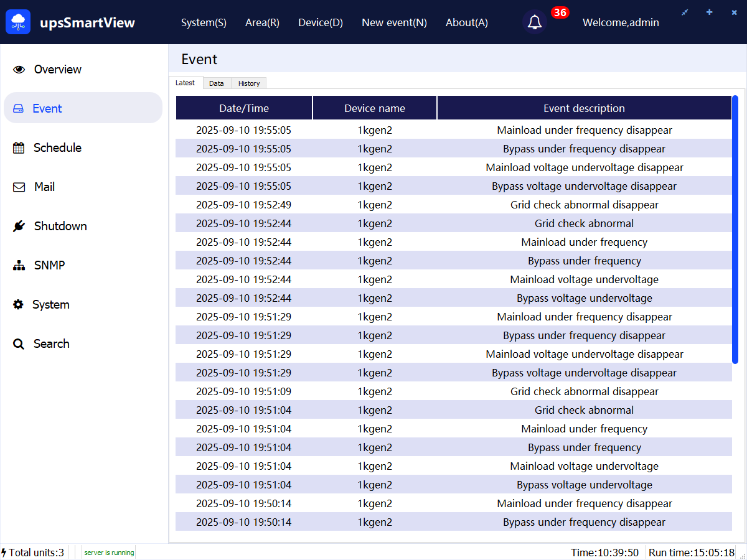The width and height of the screenshot is (747, 560).
Task: Open Overview via the eye icon
Action: click(x=19, y=70)
